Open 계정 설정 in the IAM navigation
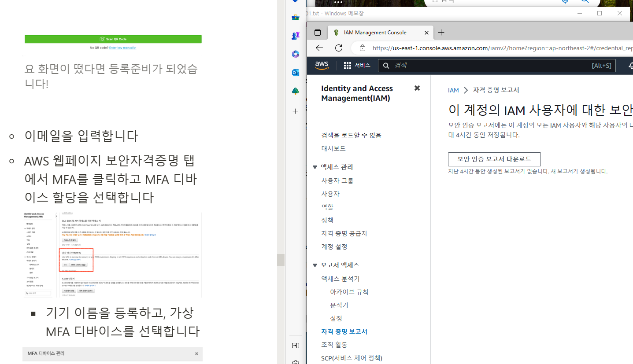Screen dimensions: 633x364 (x=334, y=246)
